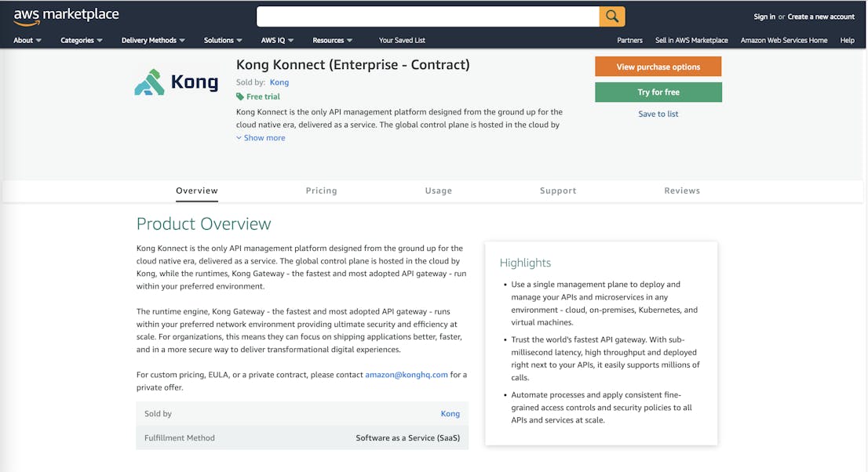Click Sign in link
868x472 pixels.
point(764,16)
